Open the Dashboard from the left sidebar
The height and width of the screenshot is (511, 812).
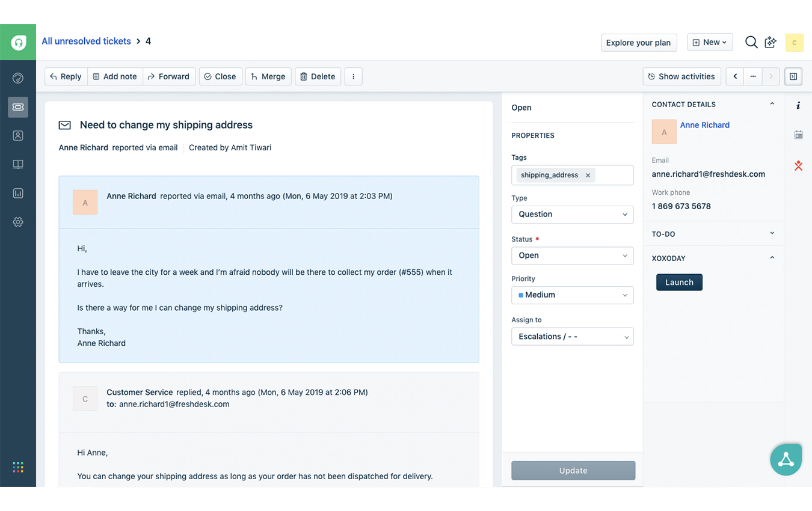tap(18, 78)
